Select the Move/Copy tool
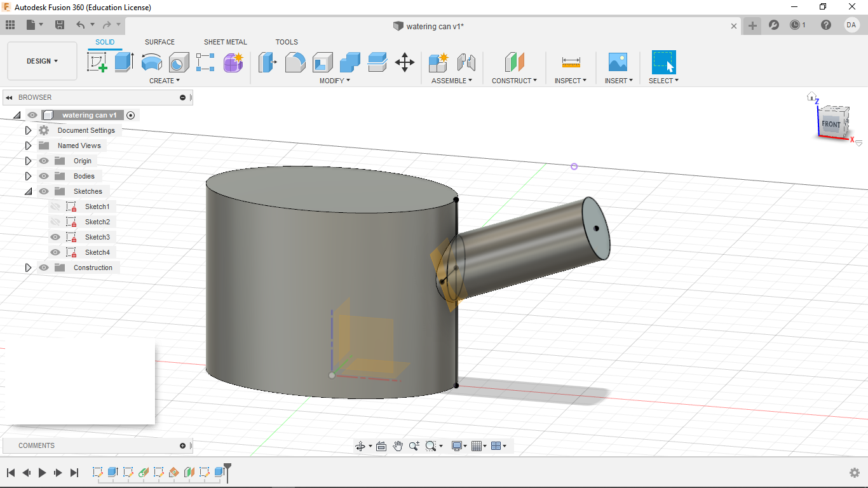Image resolution: width=868 pixels, height=488 pixels. pos(405,62)
